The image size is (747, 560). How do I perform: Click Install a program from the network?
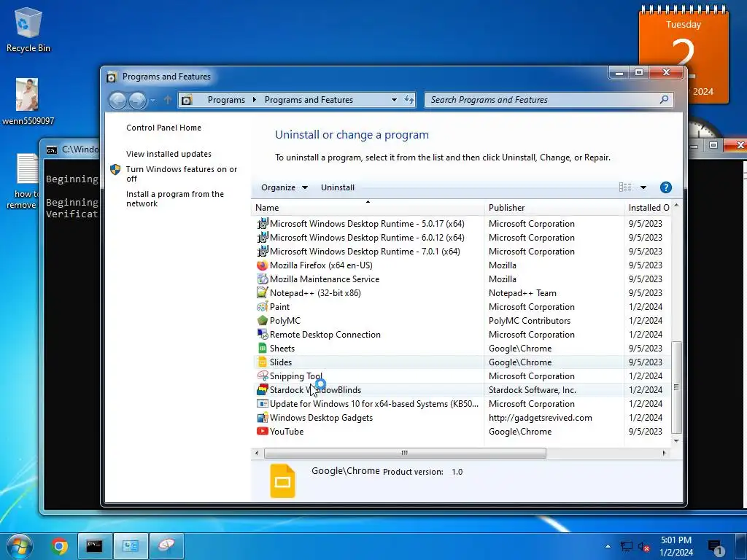click(175, 198)
